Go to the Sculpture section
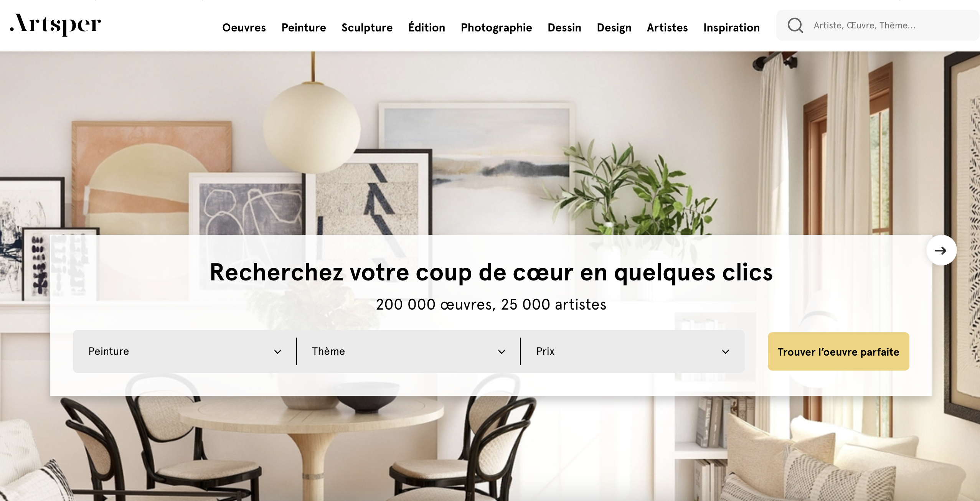 (367, 28)
